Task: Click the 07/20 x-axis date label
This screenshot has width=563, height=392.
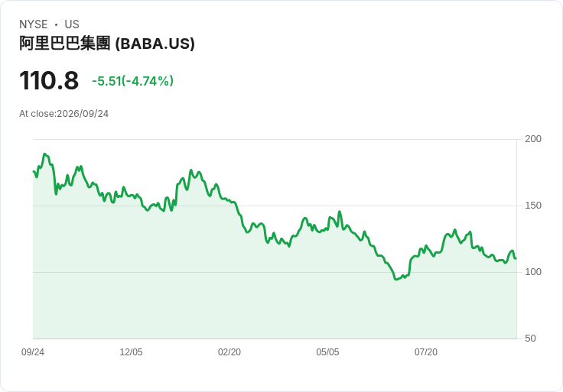Action: pyautogui.click(x=426, y=352)
